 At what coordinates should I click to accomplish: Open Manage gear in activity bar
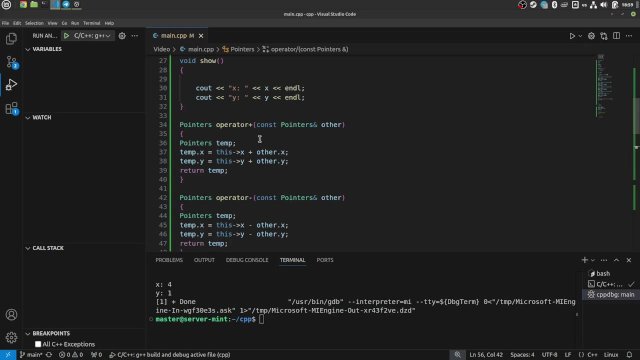pyautogui.click(x=11, y=337)
